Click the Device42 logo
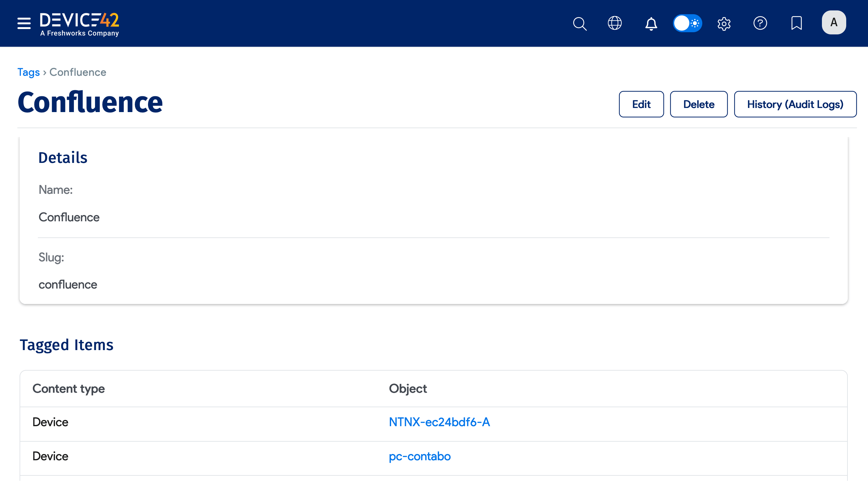Viewport: 868px width, 483px height. [x=80, y=24]
